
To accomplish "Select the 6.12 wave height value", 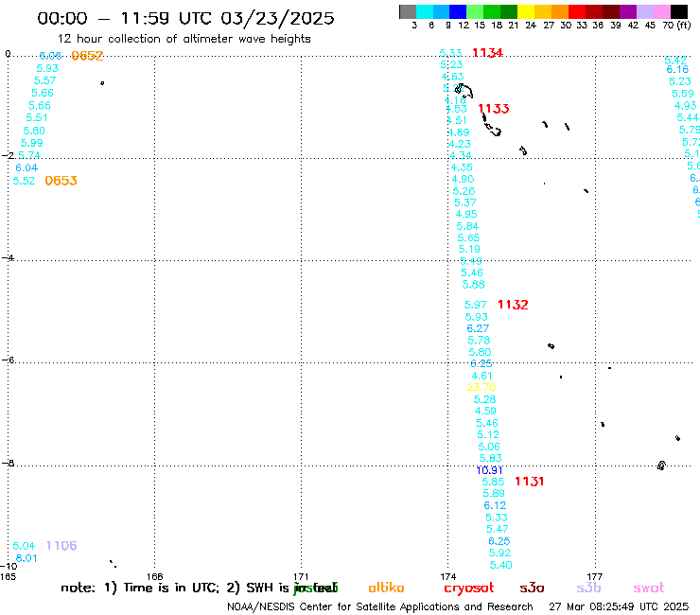I will 495,505.
